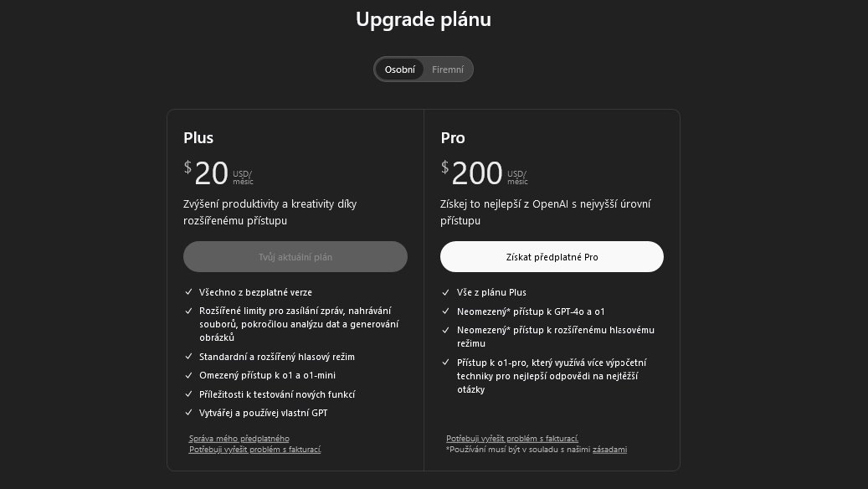Open the Správa mého předplatného link

tap(239, 439)
